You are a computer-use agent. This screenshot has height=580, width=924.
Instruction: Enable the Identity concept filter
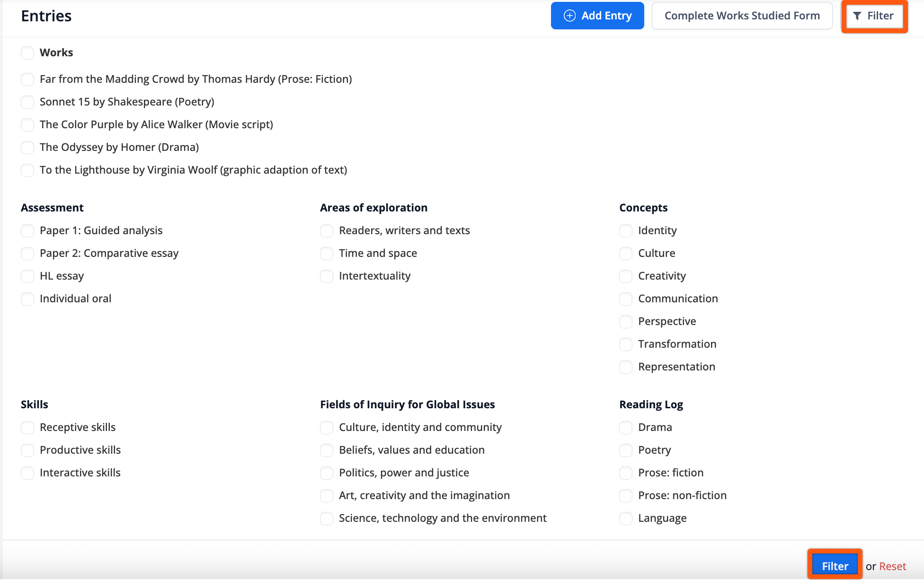pos(626,230)
